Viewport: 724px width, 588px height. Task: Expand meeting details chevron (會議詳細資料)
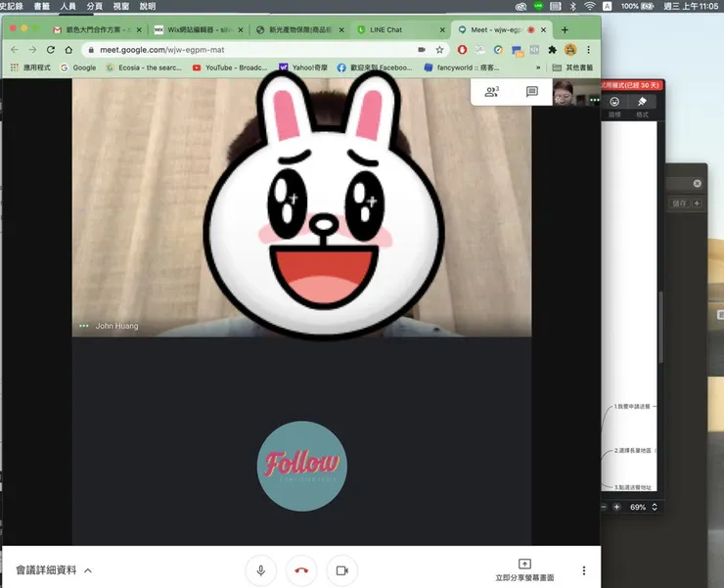(x=88, y=570)
